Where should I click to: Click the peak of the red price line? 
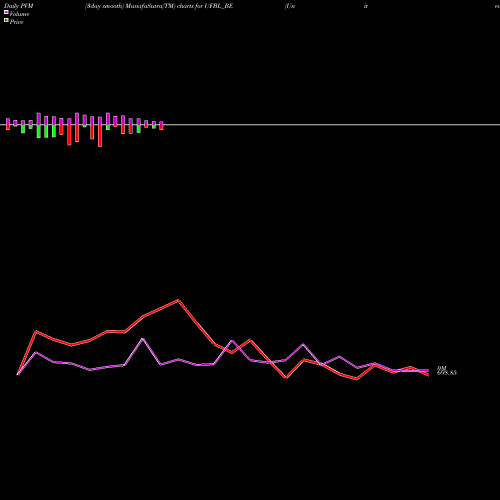(178, 300)
